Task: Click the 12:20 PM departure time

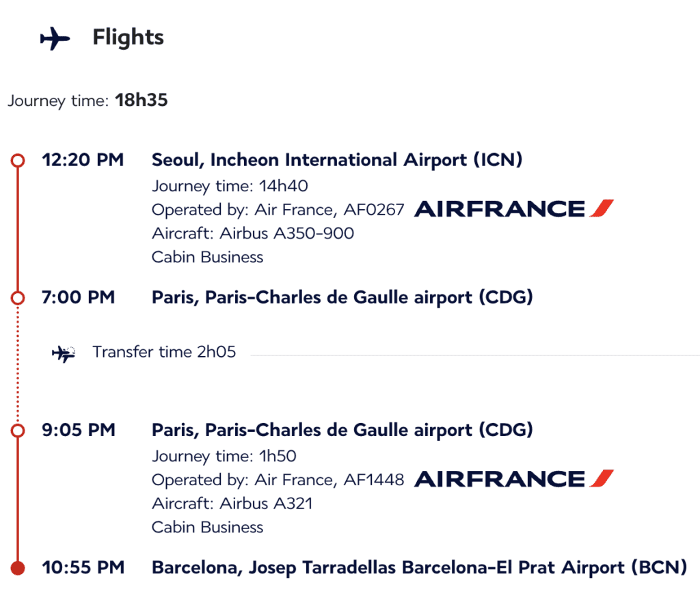Action: point(83,160)
